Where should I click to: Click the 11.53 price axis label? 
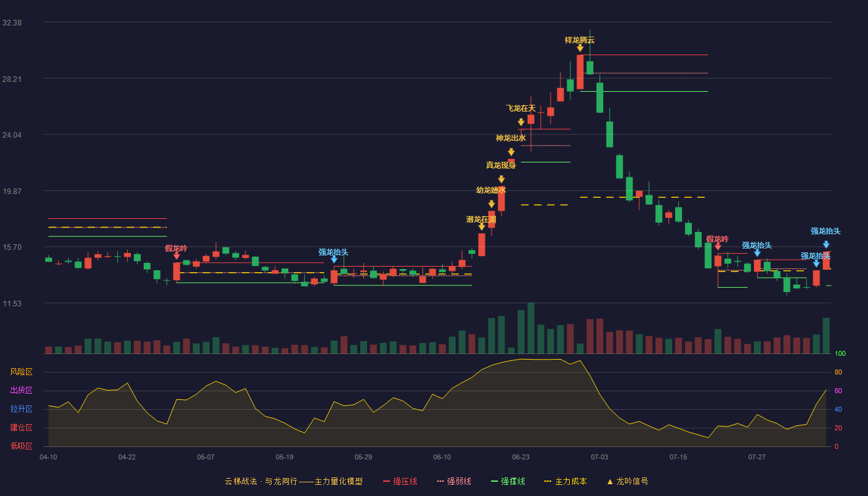click(12, 304)
